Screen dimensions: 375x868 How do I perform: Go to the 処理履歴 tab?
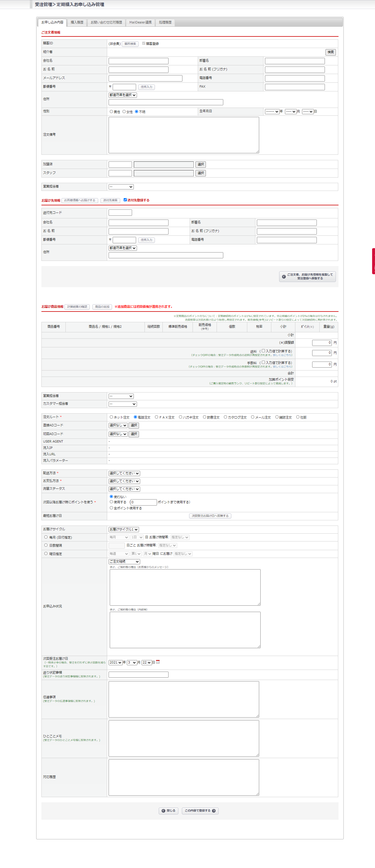165,23
